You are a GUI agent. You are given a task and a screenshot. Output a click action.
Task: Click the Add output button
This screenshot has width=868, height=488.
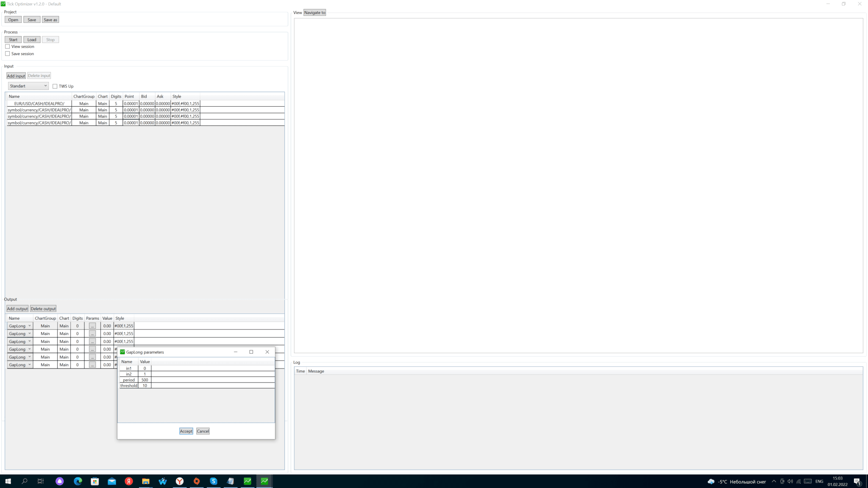17,309
